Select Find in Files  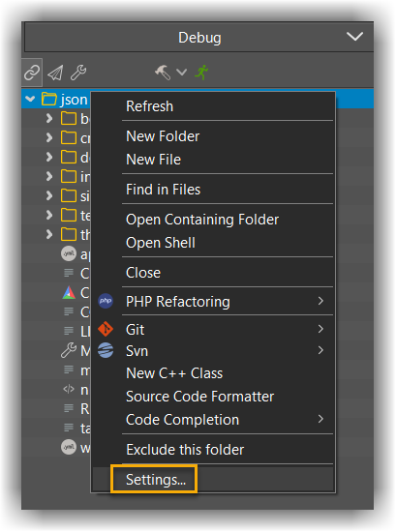tap(213, 190)
